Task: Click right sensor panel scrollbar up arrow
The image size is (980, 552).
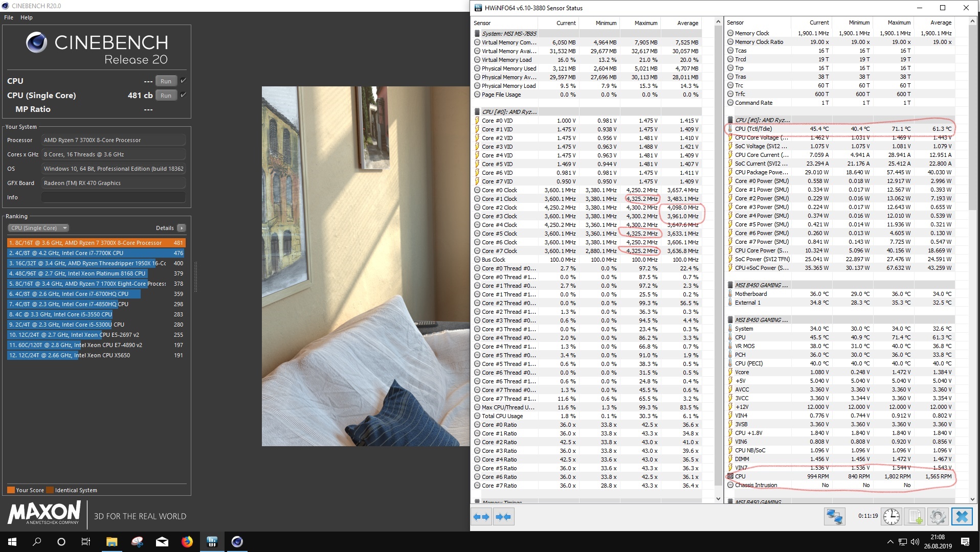Action: click(x=972, y=22)
